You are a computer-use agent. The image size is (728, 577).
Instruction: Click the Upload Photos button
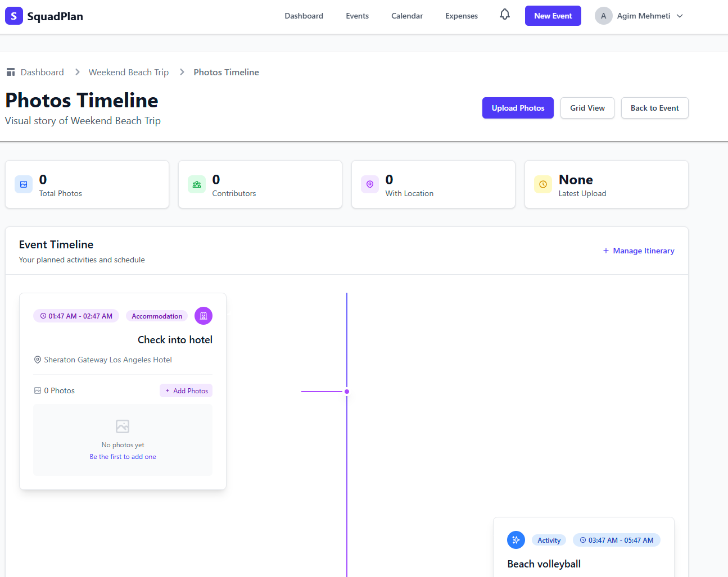518,108
